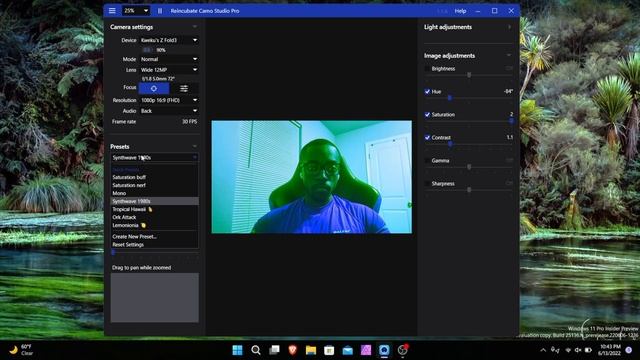Open the Device dropdown

coord(169,40)
